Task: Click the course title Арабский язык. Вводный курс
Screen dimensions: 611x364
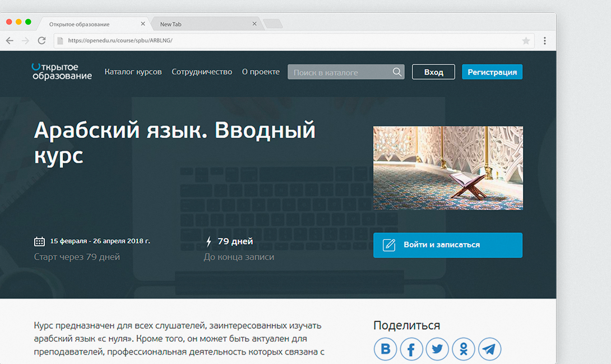Action: point(174,142)
